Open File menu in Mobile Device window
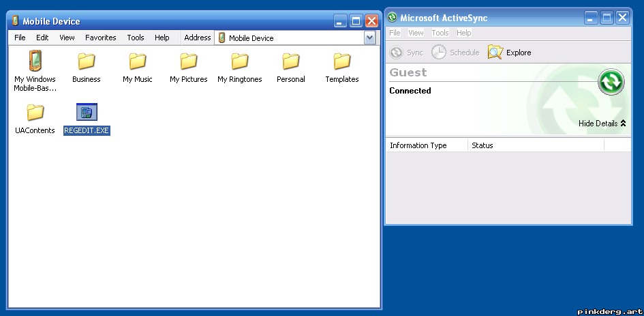 tap(20, 38)
